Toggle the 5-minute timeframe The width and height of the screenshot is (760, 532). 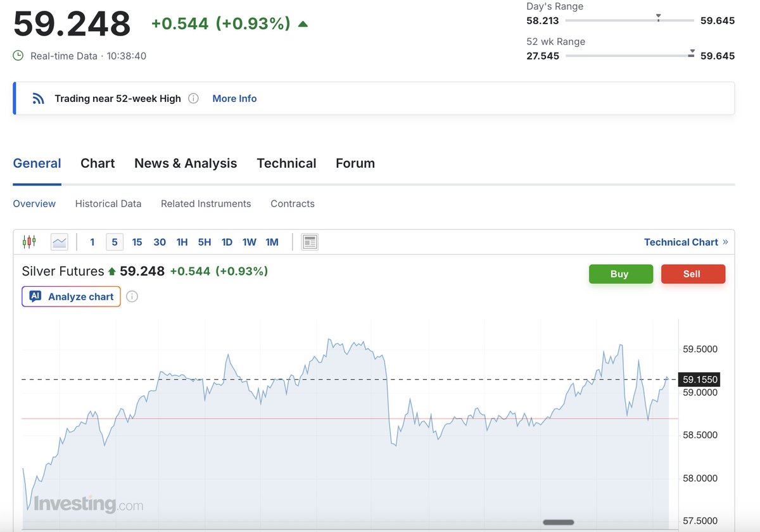tap(115, 241)
